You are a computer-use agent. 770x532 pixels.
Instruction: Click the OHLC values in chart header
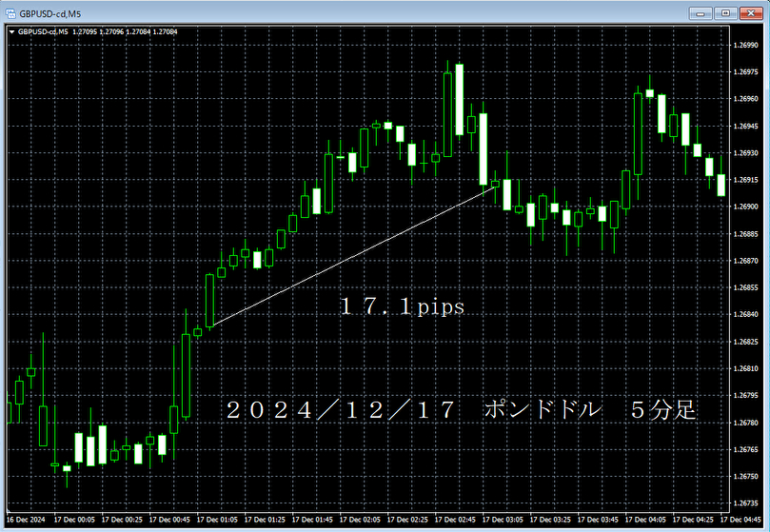click(x=126, y=32)
